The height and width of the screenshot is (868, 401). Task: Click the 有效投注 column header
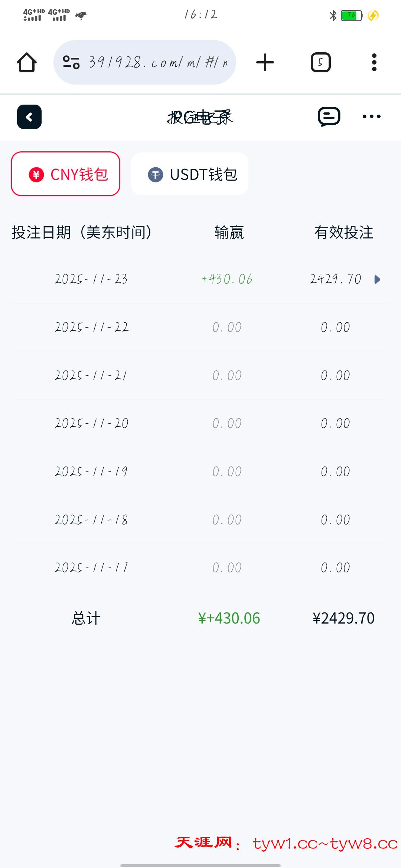[x=343, y=233]
